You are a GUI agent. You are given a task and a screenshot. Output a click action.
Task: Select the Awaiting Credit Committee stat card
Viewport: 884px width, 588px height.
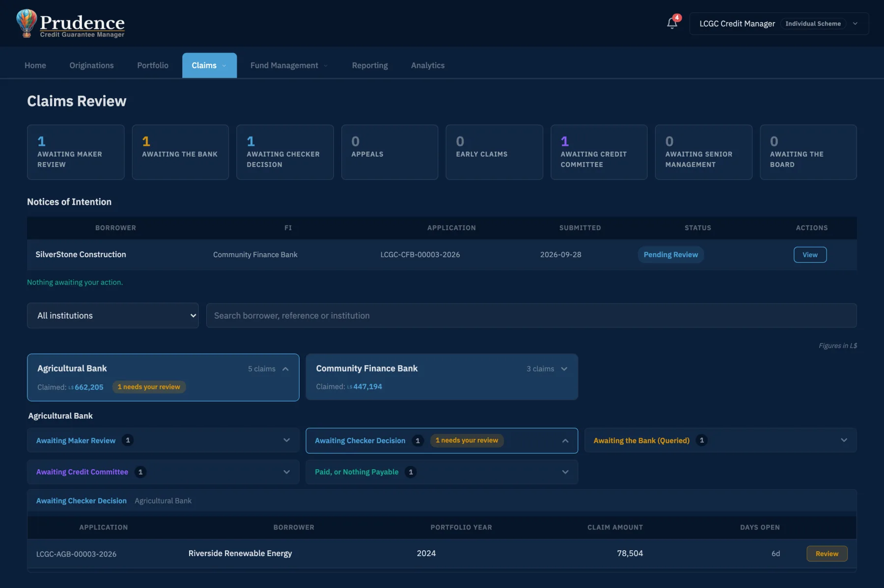click(x=599, y=152)
